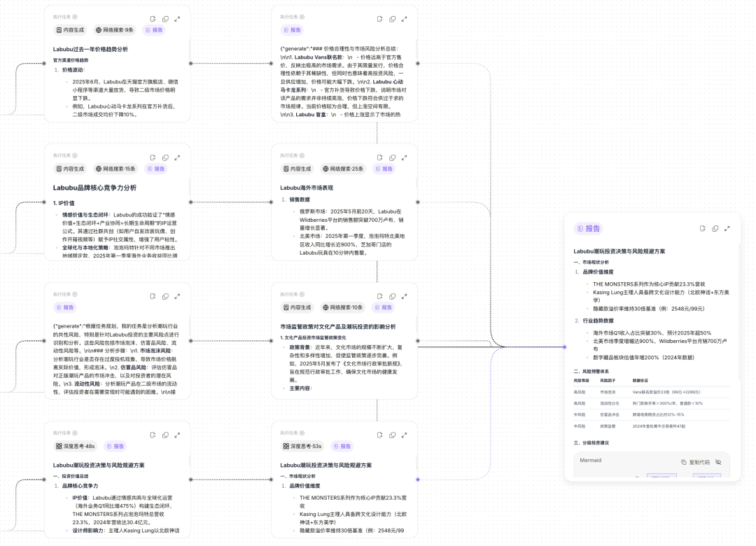Copy the Labubu品牌核心竞争力分析 card content
The image size is (756, 546).
pos(165,157)
